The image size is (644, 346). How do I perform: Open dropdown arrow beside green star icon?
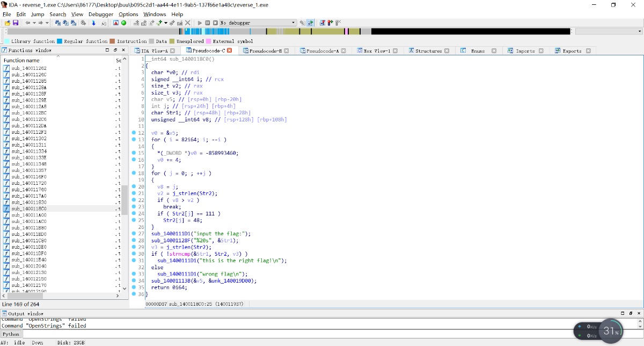tap(166, 23)
